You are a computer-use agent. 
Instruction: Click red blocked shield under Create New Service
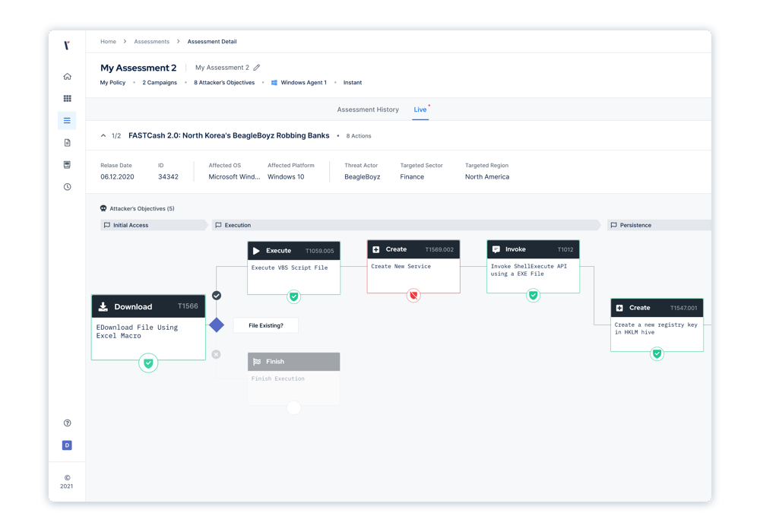pos(413,295)
